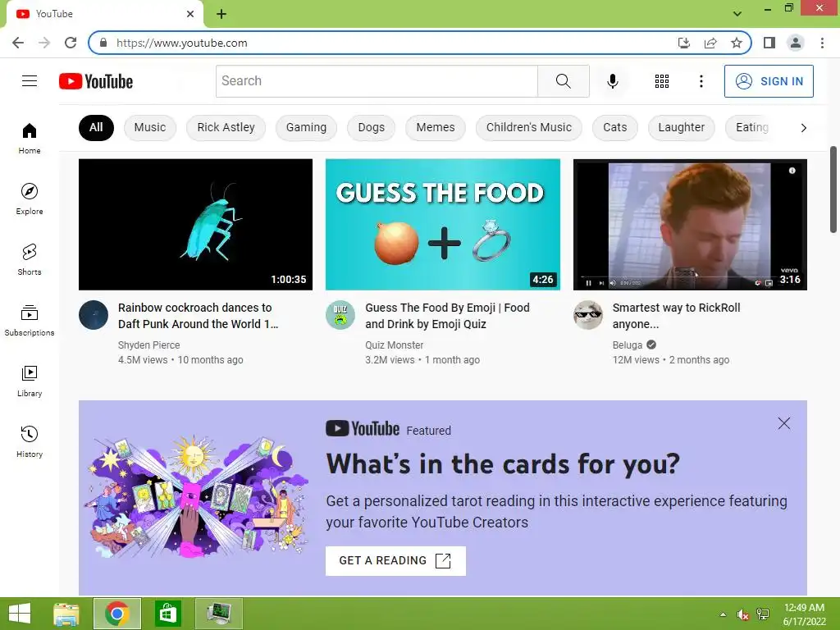Select the Memes filter chip
This screenshot has height=630, width=840.
(x=436, y=127)
